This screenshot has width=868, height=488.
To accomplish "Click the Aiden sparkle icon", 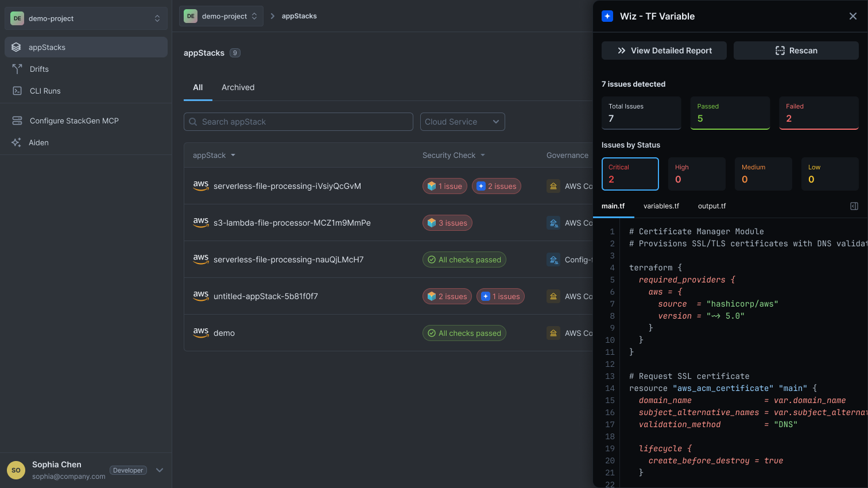I will [x=17, y=142].
